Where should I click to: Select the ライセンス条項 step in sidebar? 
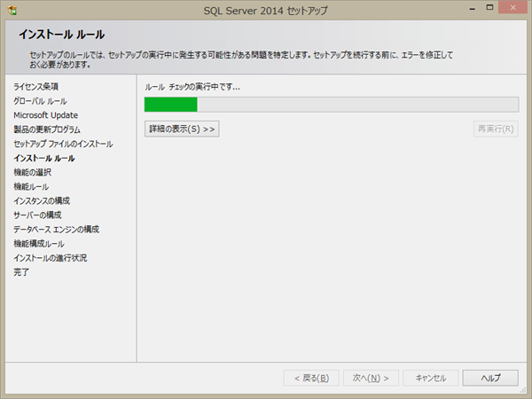point(36,87)
